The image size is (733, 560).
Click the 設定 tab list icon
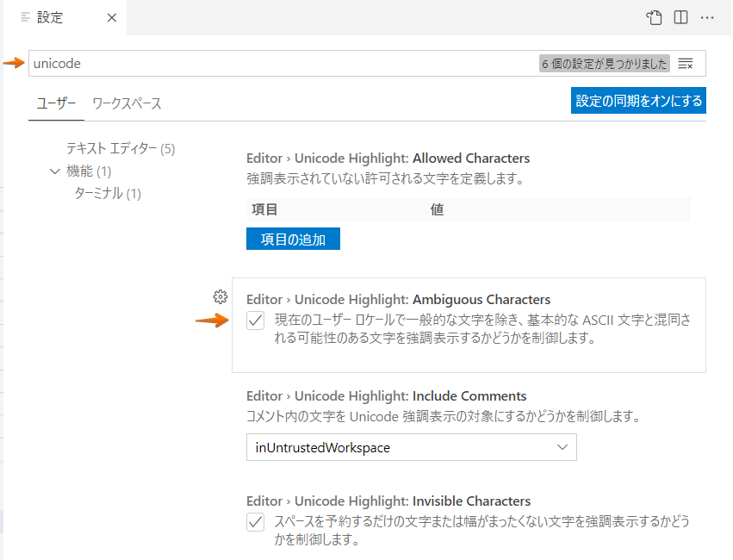[25, 17]
